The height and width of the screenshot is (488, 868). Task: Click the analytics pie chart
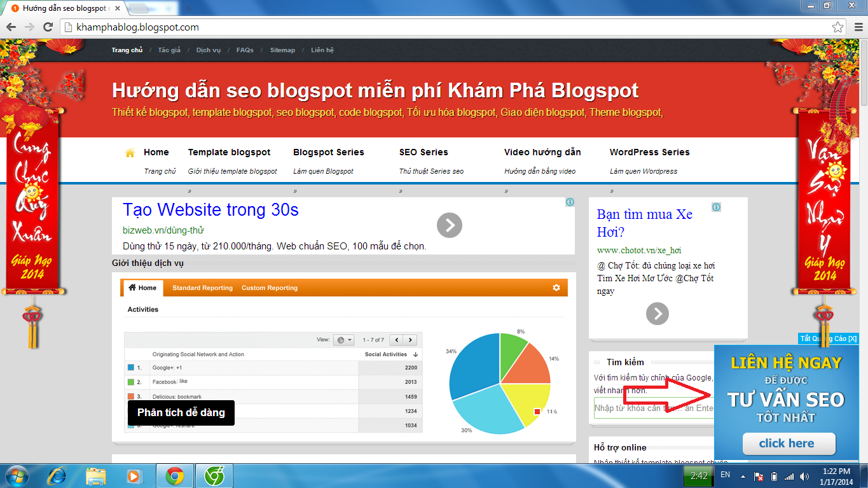click(500, 384)
